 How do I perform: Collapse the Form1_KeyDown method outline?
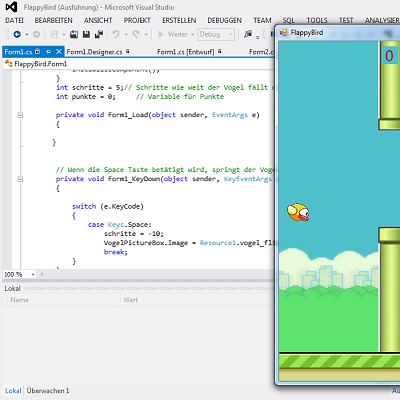20,179
